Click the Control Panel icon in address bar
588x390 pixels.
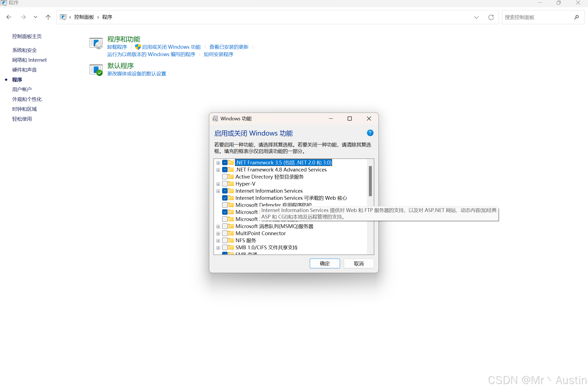pos(63,17)
